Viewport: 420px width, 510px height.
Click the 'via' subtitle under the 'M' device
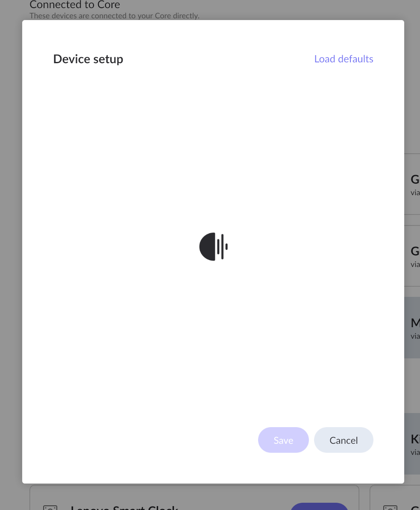coord(415,336)
